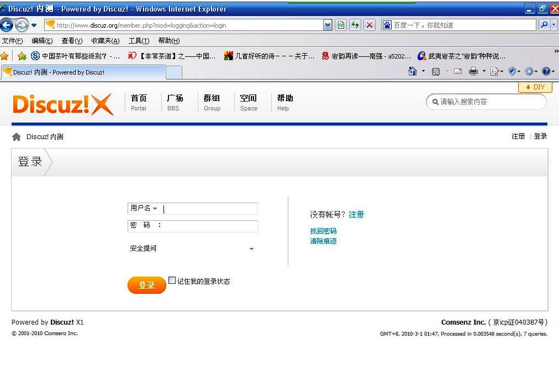Go to 群组 Group nav item

tap(212, 103)
